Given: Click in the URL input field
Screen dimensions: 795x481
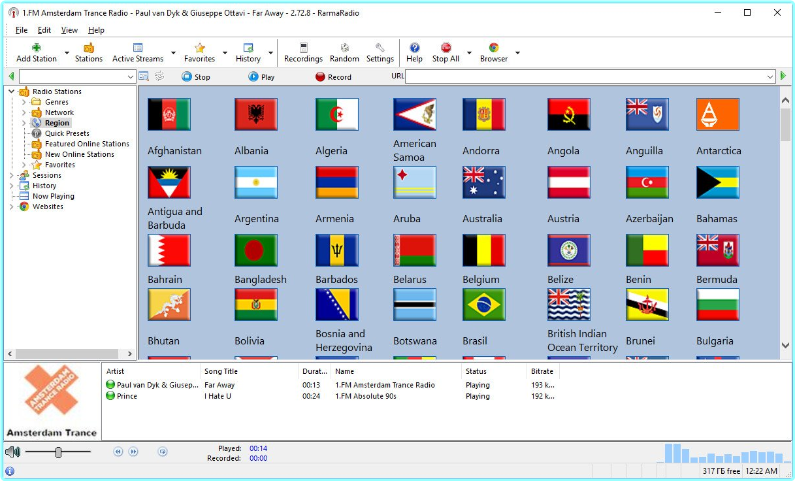Looking at the screenshot, I should tap(585, 77).
